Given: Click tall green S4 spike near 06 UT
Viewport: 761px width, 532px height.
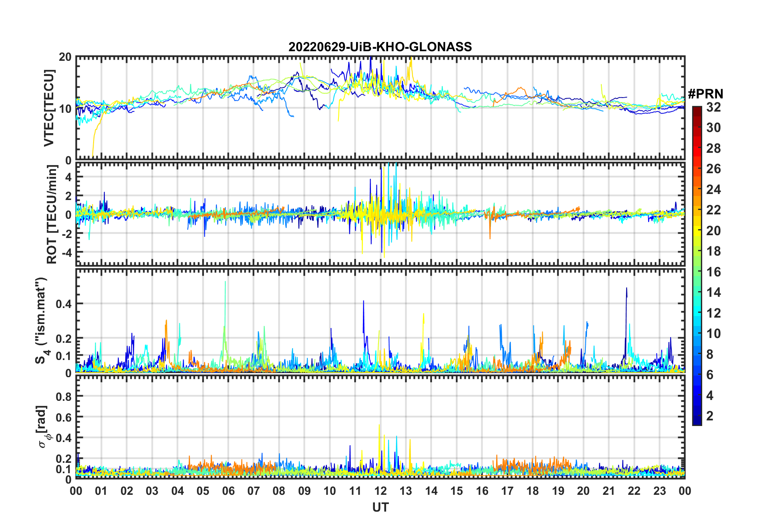Looking at the screenshot, I should 225,286.
